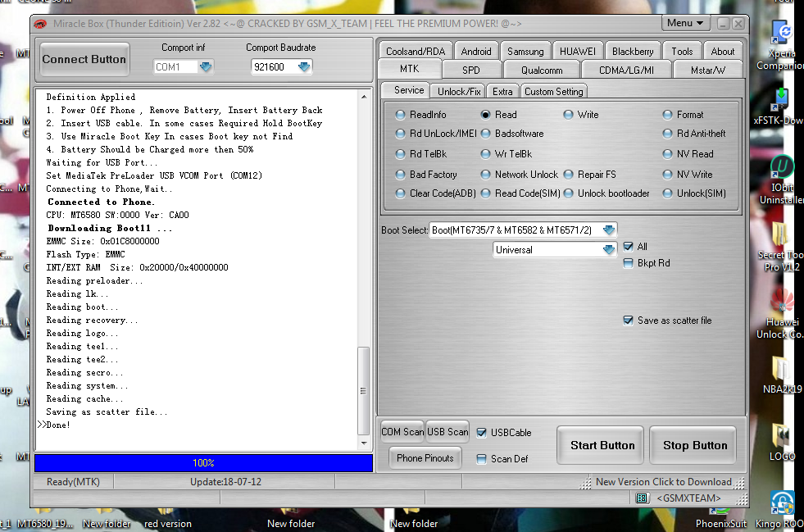
Task: Open the Extra sub-tab
Action: 502,91
